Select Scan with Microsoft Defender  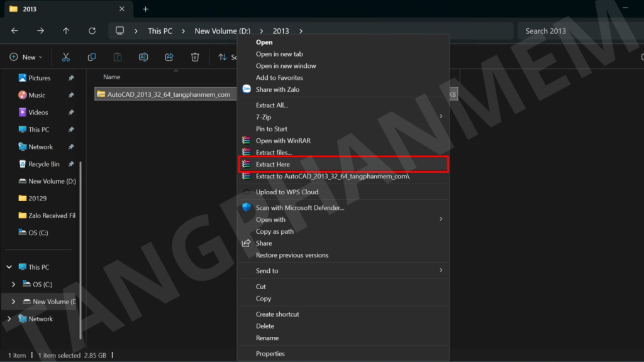(x=299, y=208)
